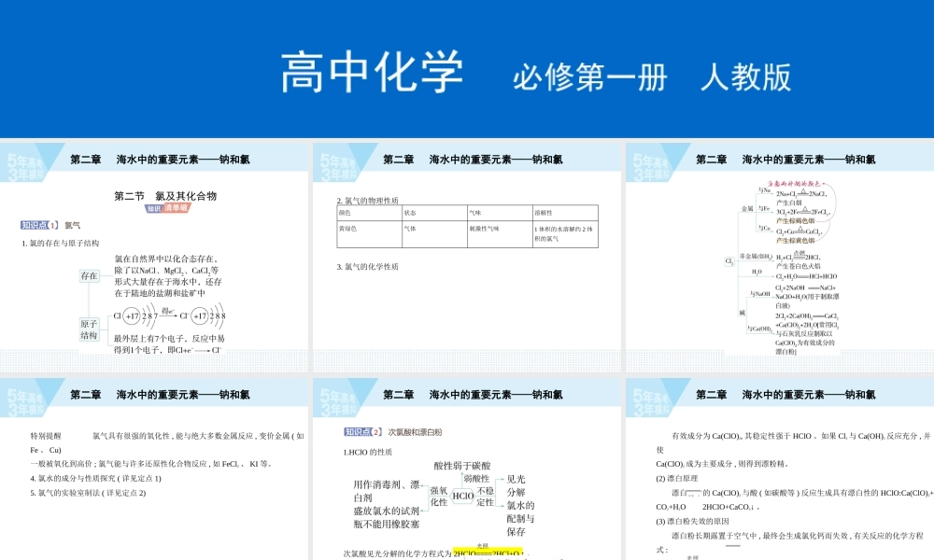Click the 知识清单 badge under section title
Image resolution: width=934 pixels, height=560 pixels.
[x=167, y=208]
